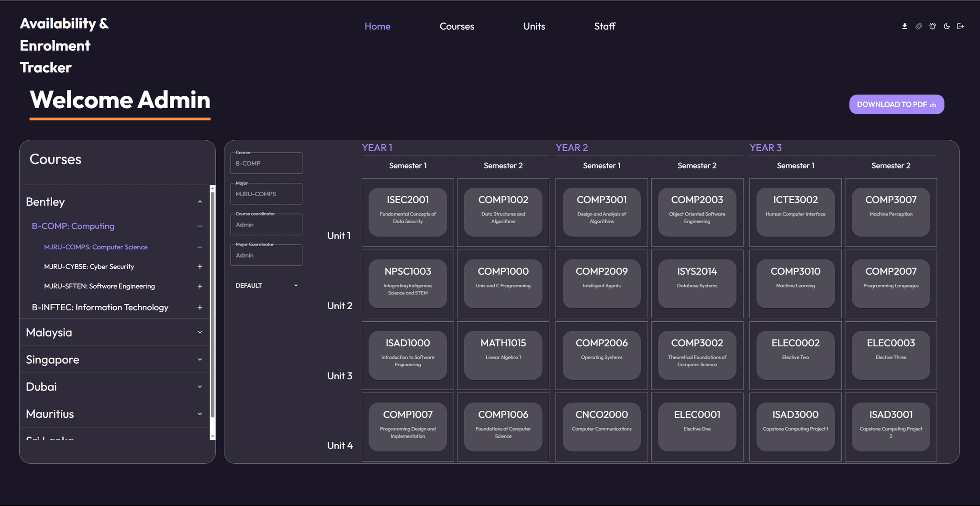980x506 pixels.
Task: Open the Staff nav tab
Action: 604,26
